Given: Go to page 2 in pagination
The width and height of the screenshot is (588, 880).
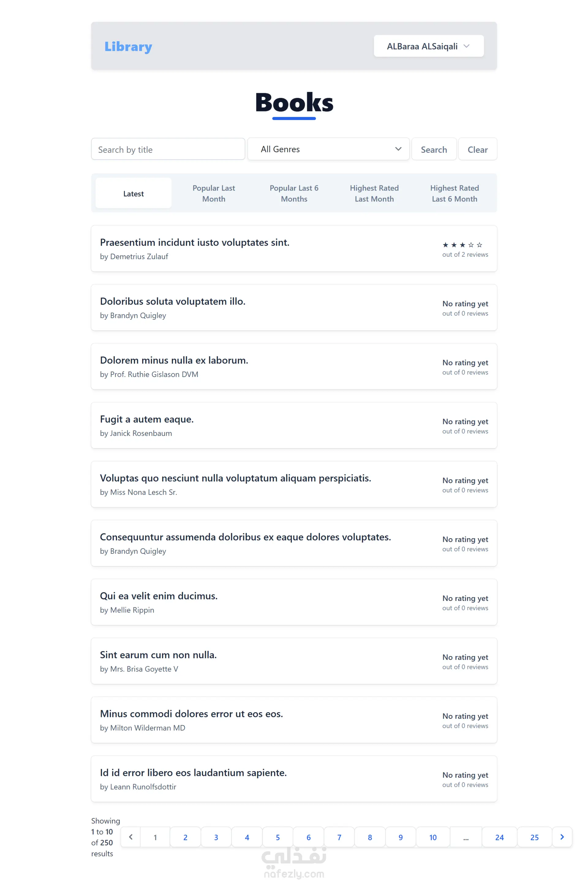Looking at the screenshot, I should pos(185,837).
